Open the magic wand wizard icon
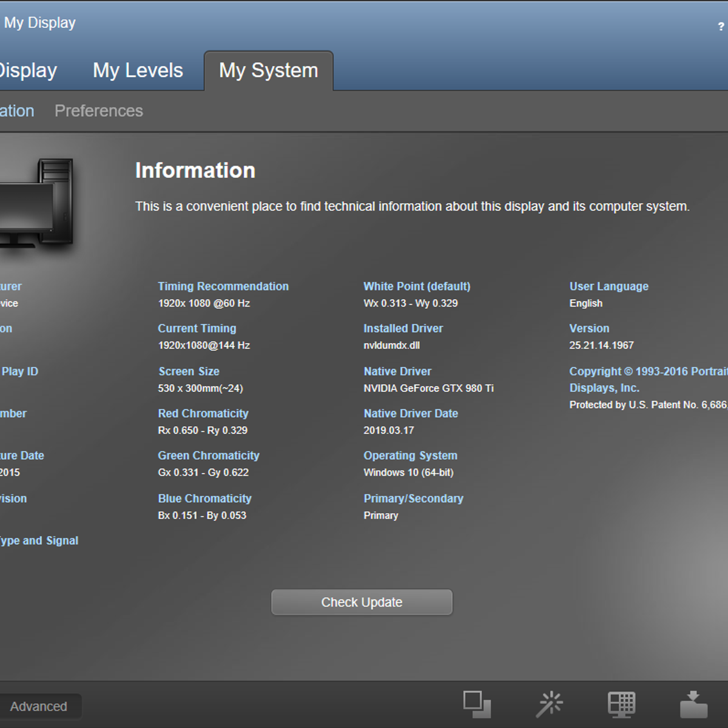The height and width of the screenshot is (728, 728). click(550, 704)
